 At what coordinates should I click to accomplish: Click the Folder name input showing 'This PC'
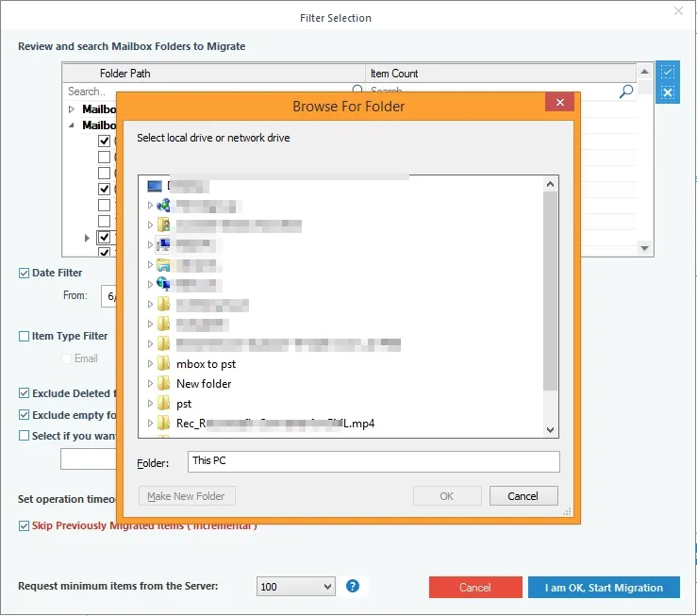pos(373,461)
